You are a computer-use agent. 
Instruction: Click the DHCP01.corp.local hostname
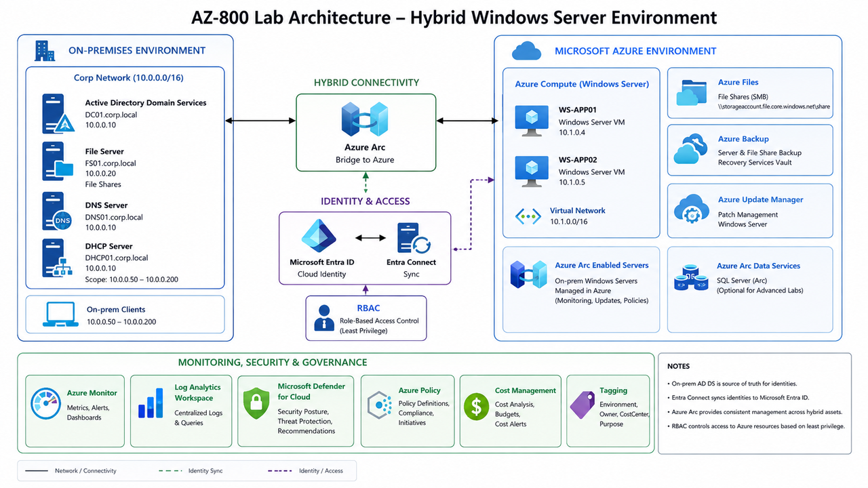pyautogui.click(x=117, y=258)
